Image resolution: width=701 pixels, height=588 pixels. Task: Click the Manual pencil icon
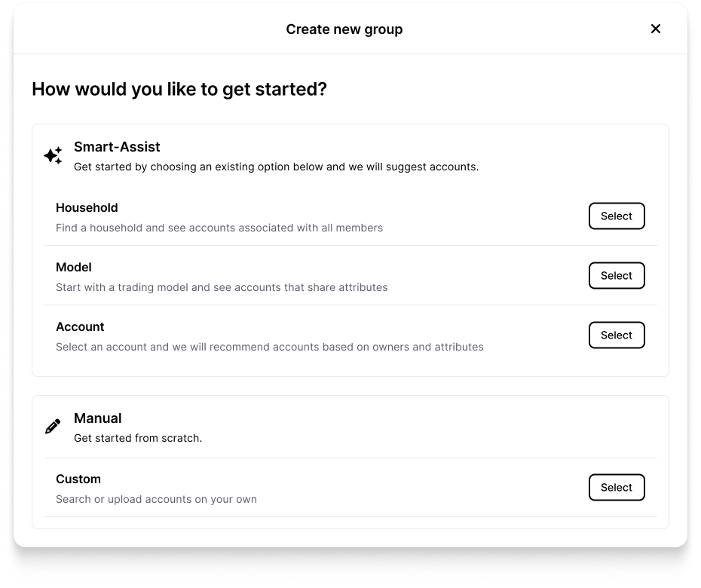[x=53, y=427]
